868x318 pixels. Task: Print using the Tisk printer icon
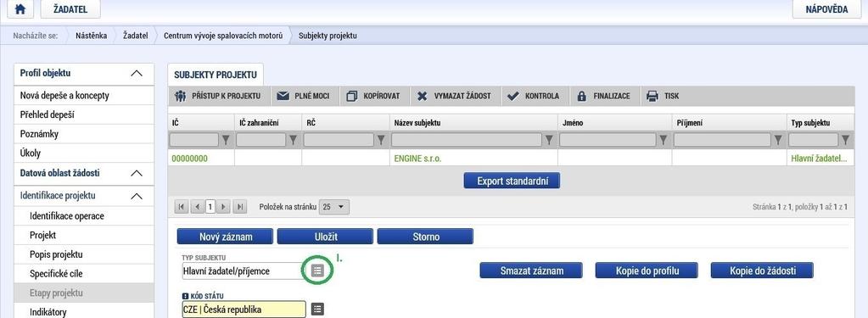(652, 96)
